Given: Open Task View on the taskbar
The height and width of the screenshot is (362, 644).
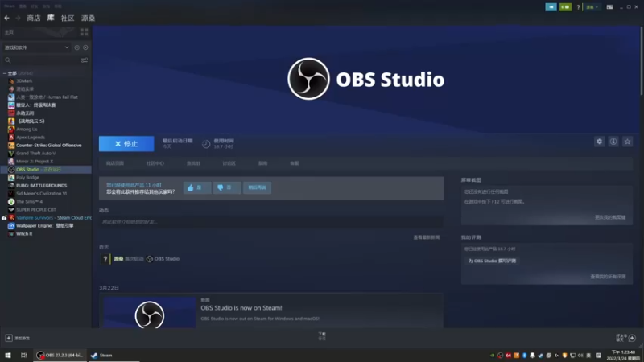Looking at the screenshot, I should 24,355.
